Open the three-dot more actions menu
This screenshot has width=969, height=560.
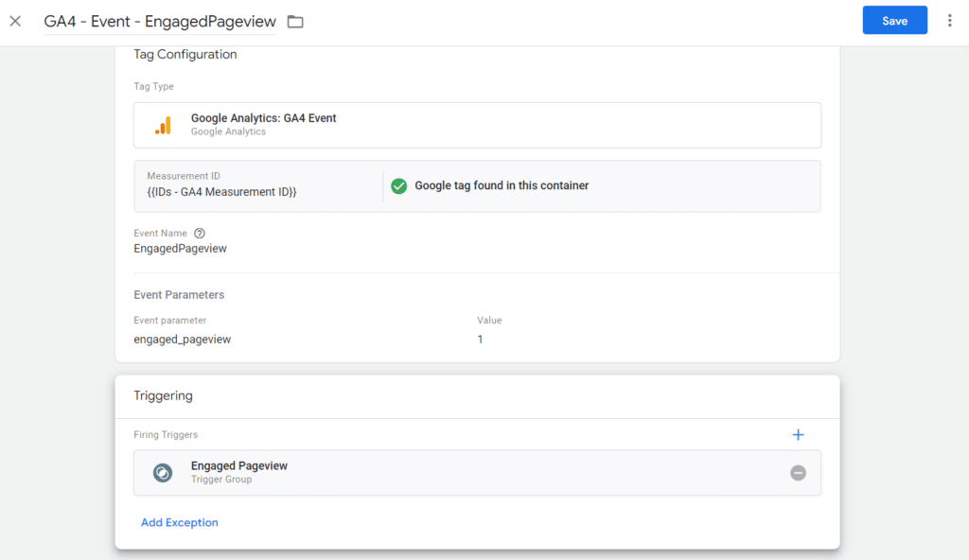[x=950, y=21]
